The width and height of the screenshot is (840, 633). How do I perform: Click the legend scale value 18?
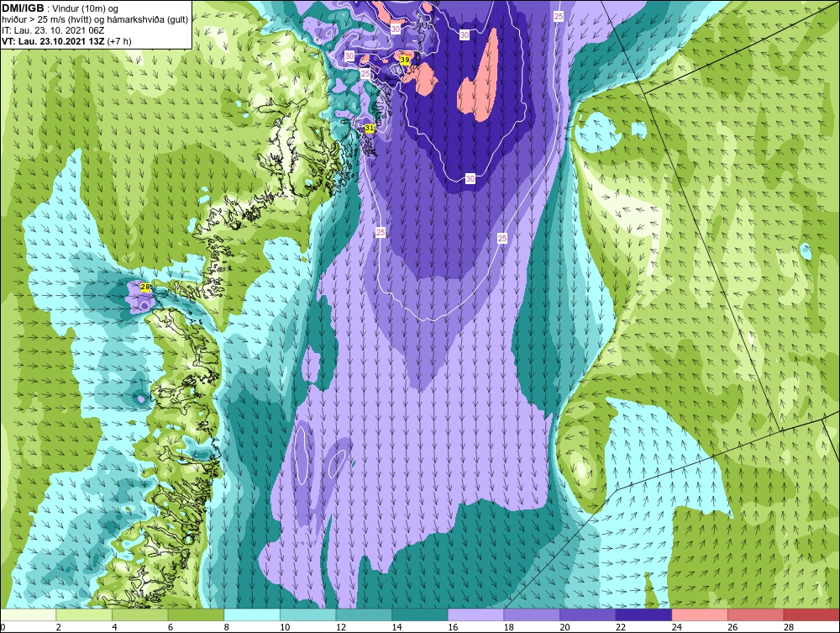509,627
